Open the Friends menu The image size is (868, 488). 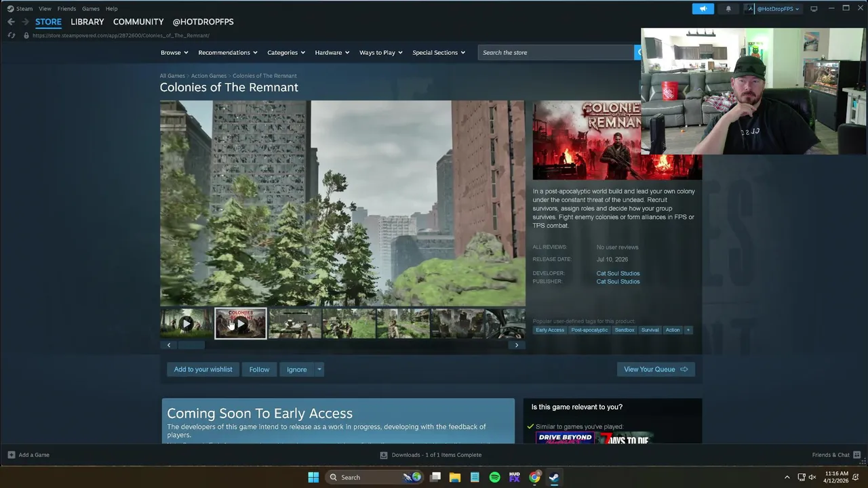pos(66,9)
